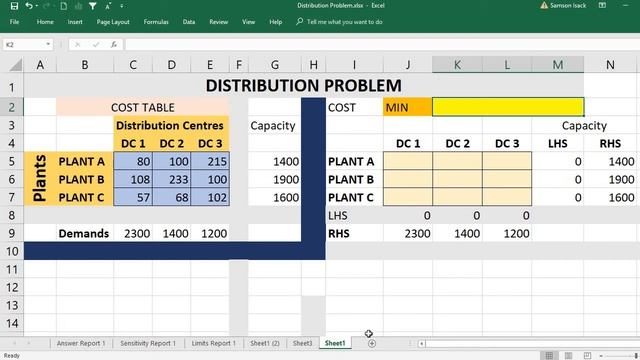
Task: Open the Sheet1 (2) sheet tab
Action: 265,343
